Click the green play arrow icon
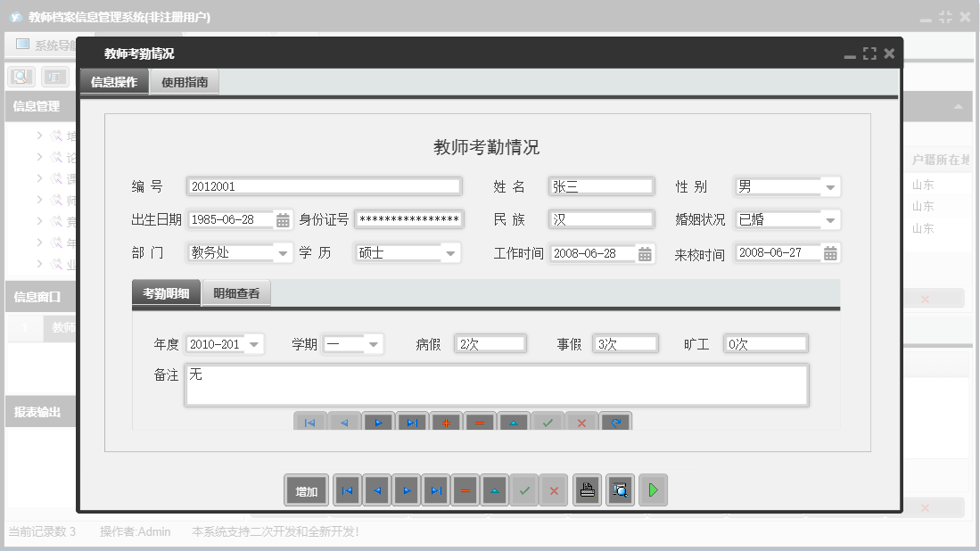Viewport: 980px width, 551px height. tap(653, 491)
